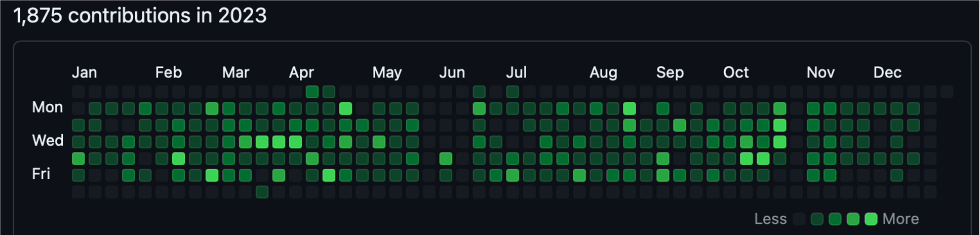
Task: Click the 'Mar' month label
Action: [236, 72]
